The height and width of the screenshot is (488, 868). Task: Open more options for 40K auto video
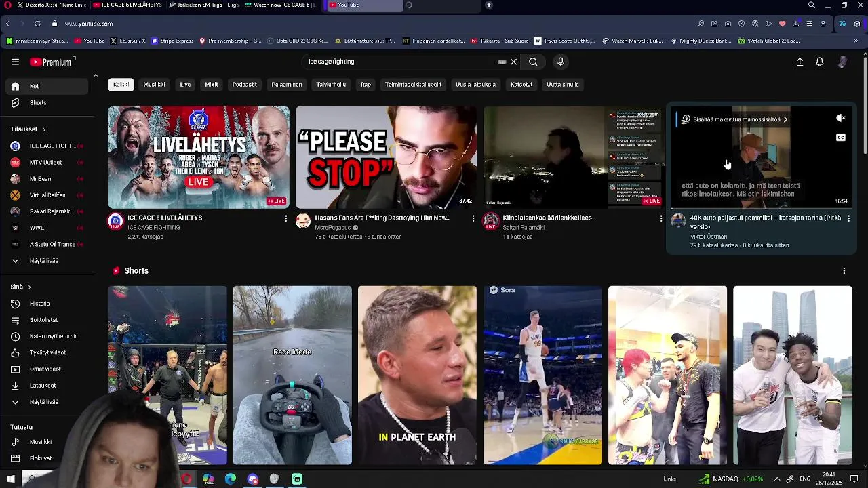[x=848, y=218]
